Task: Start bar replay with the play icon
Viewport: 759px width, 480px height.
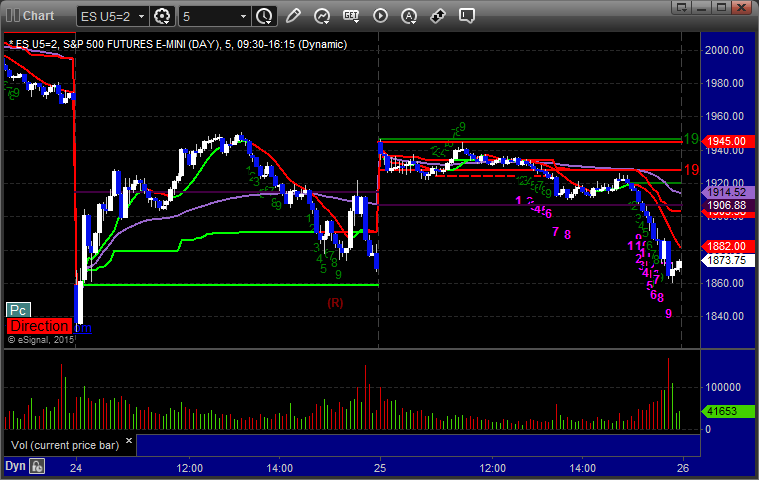Action: coord(380,16)
